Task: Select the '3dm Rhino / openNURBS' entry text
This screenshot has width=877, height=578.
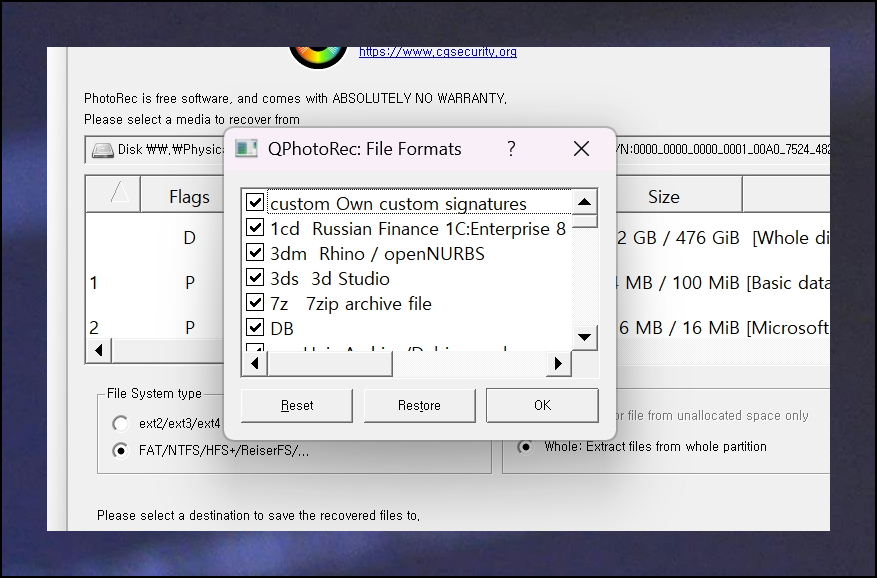Action: (x=378, y=254)
